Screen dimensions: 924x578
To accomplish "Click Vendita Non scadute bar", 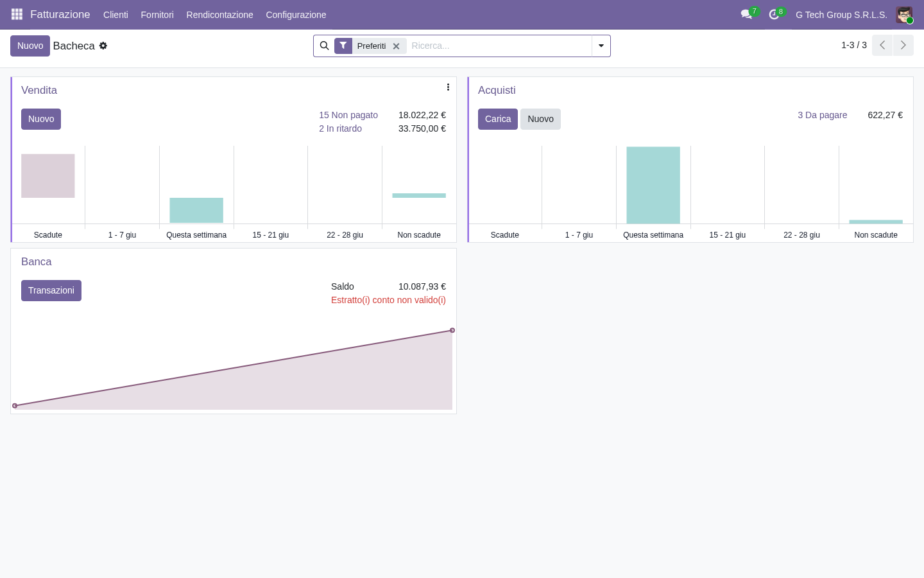I will (x=419, y=195).
